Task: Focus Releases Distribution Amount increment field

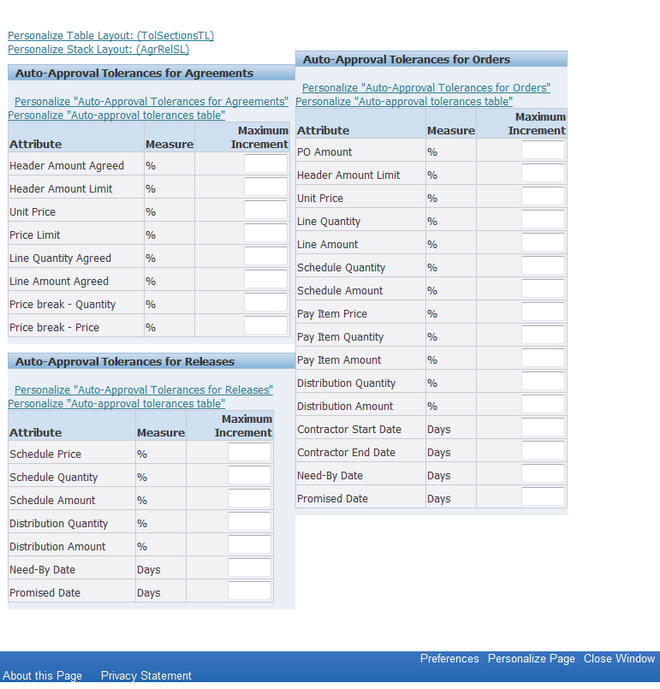Action: click(x=250, y=545)
